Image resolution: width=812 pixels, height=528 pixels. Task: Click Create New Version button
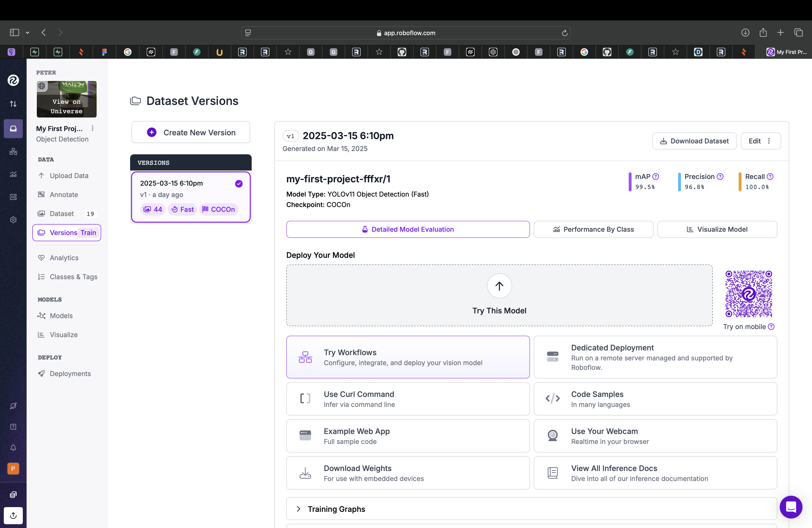(191, 132)
